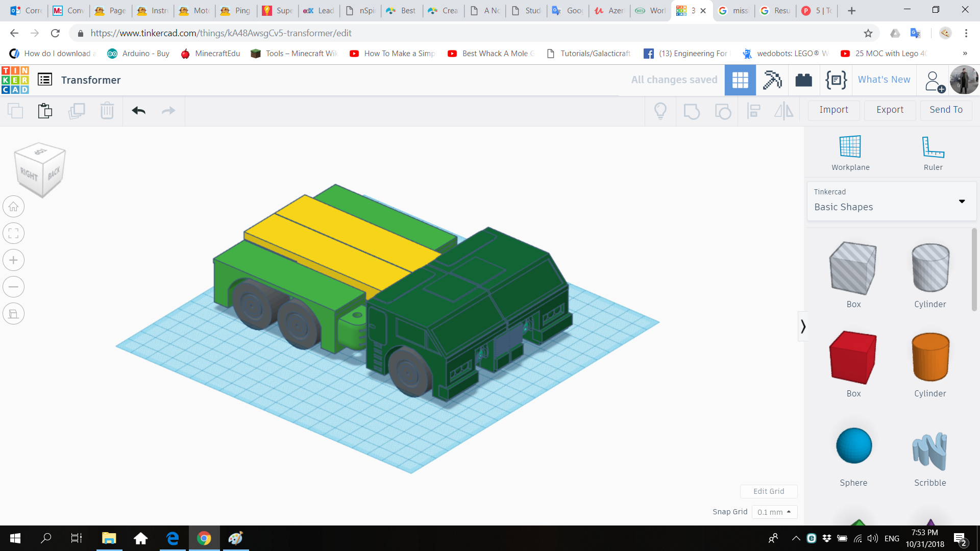Image resolution: width=980 pixels, height=551 pixels.
Task: Rename the design in the Transformer title field
Action: tap(91, 80)
